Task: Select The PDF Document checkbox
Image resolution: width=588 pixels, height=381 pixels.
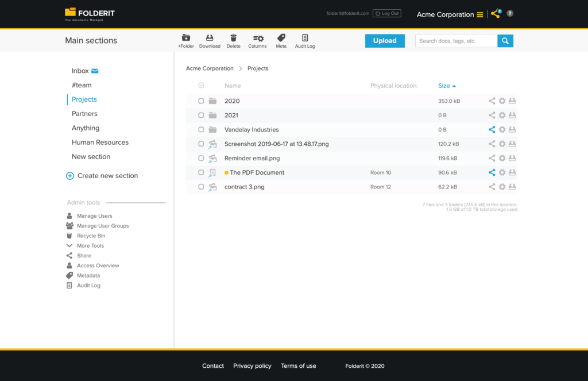Action: (201, 172)
